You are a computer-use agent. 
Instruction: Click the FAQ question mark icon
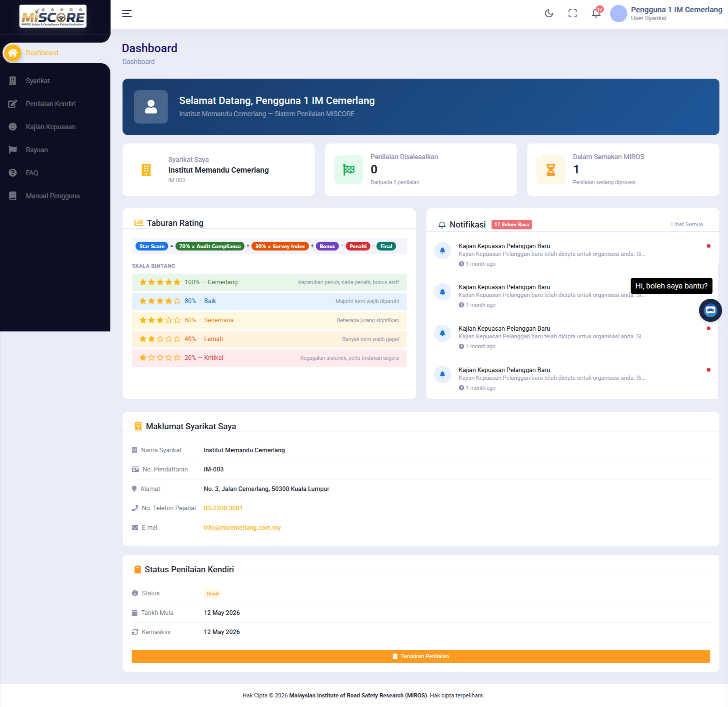click(13, 173)
